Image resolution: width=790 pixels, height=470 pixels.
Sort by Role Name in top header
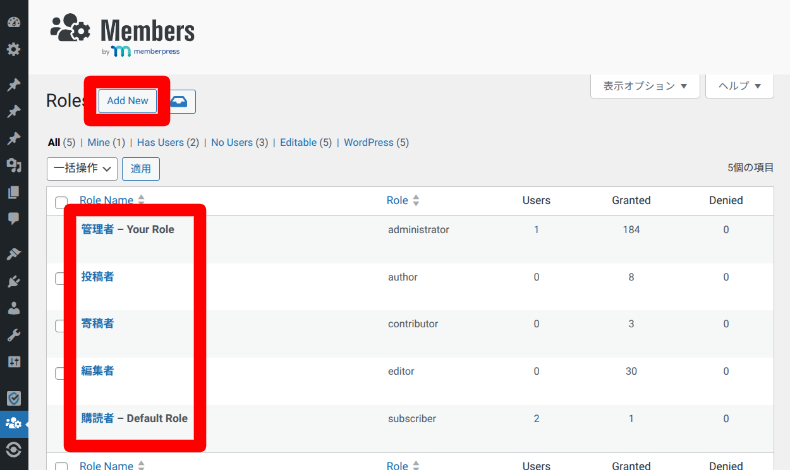pos(112,200)
